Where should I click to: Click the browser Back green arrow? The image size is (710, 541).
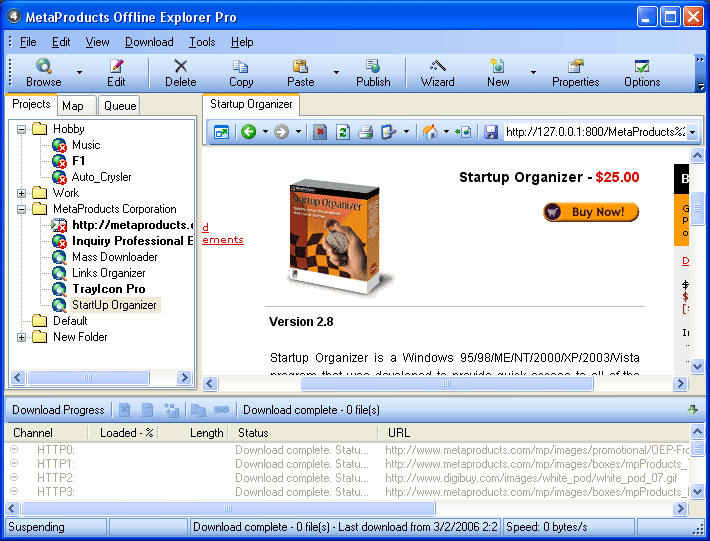click(249, 132)
